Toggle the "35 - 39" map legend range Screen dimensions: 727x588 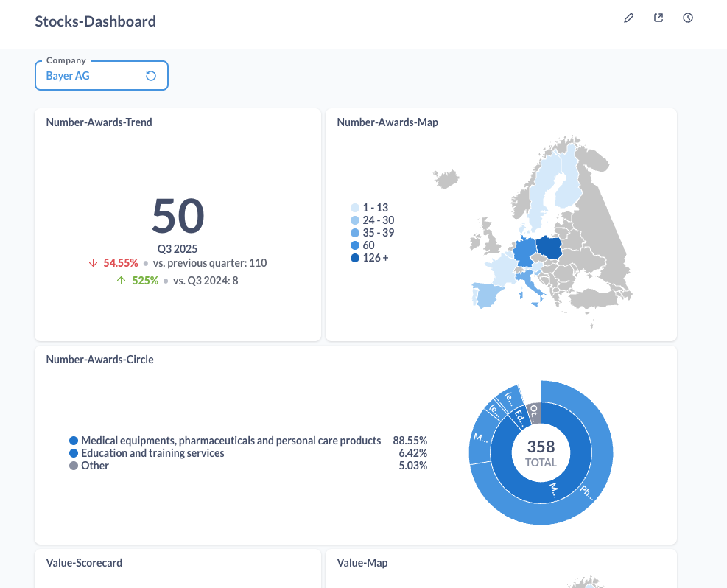(x=356, y=232)
